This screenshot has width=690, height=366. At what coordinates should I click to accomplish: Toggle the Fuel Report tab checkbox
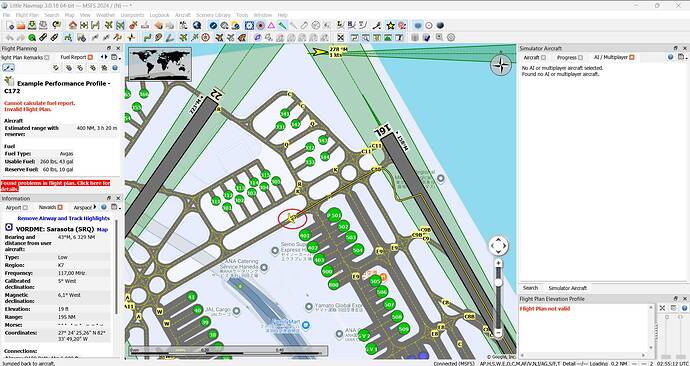(90, 57)
